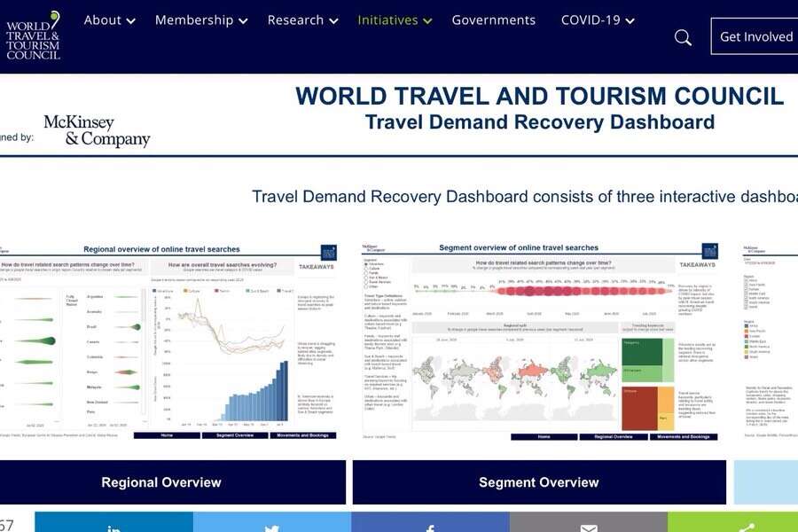Open the Regional overview dashboard thumbnail
798x532 pixels.
point(168,341)
